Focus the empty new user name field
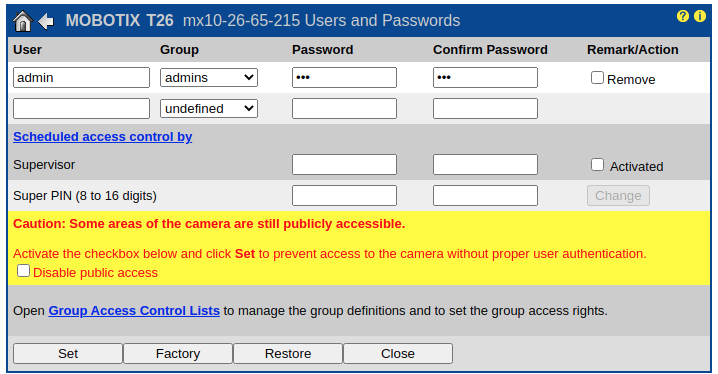 pyautogui.click(x=82, y=109)
